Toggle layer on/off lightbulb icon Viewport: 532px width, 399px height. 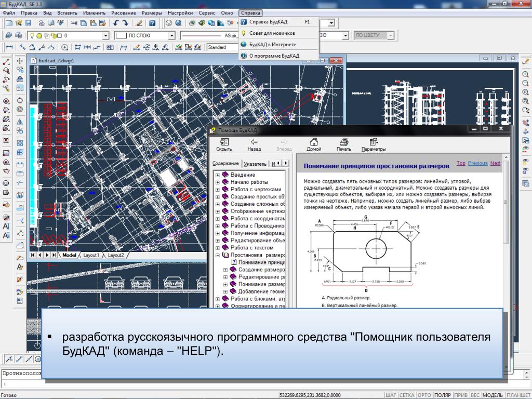(33, 36)
